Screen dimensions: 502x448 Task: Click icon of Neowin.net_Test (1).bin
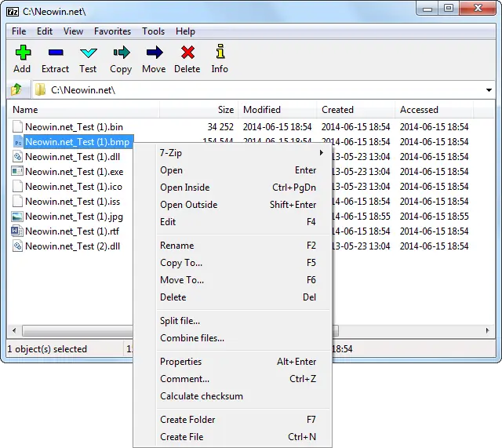pyautogui.click(x=17, y=127)
